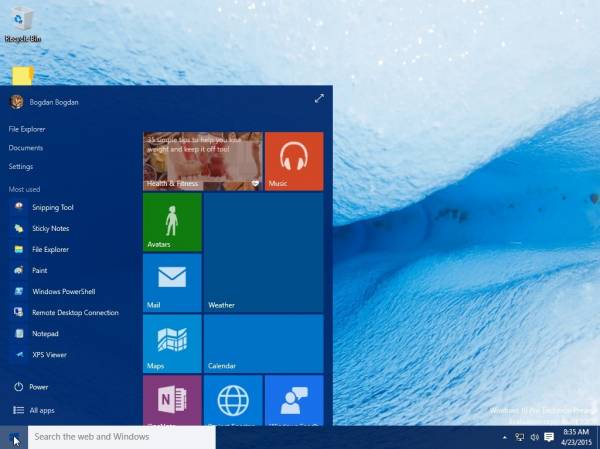Open the globe browser tile
Image resolution: width=600 pixels, height=449 pixels.
click(x=233, y=400)
